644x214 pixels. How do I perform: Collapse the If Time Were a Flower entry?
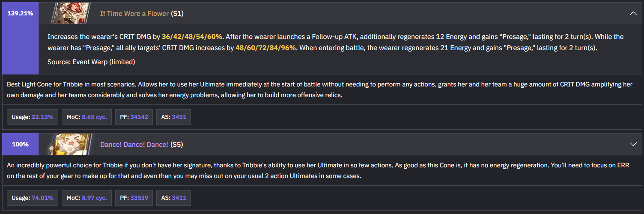(x=633, y=13)
